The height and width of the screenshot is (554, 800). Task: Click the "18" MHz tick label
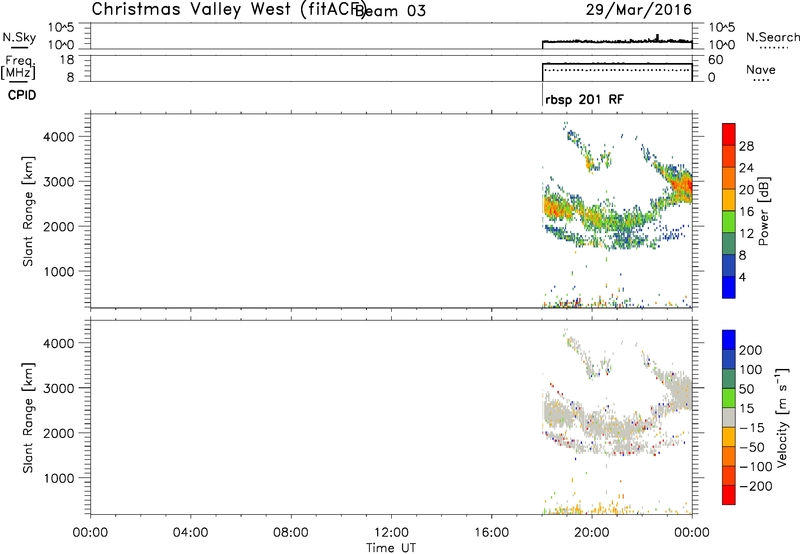[66, 60]
